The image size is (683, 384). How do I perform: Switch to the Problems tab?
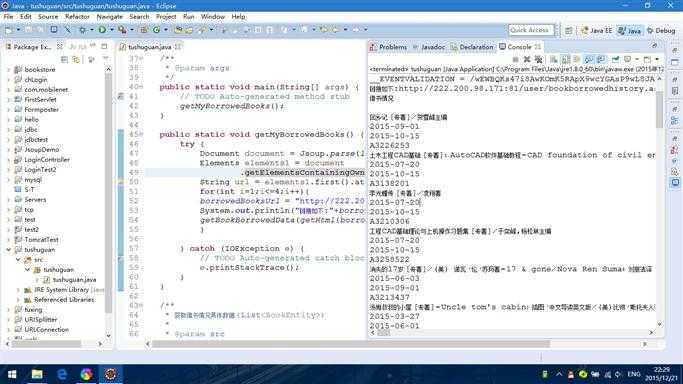388,47
